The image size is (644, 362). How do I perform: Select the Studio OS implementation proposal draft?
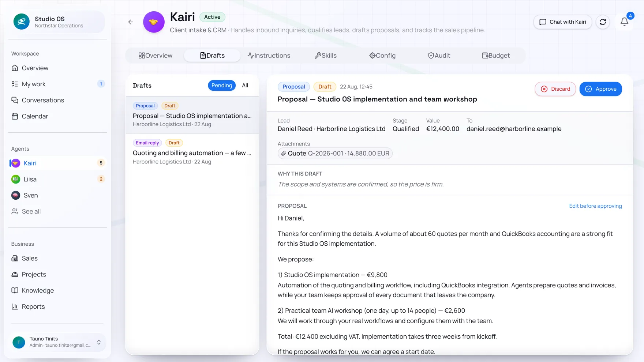192,115
